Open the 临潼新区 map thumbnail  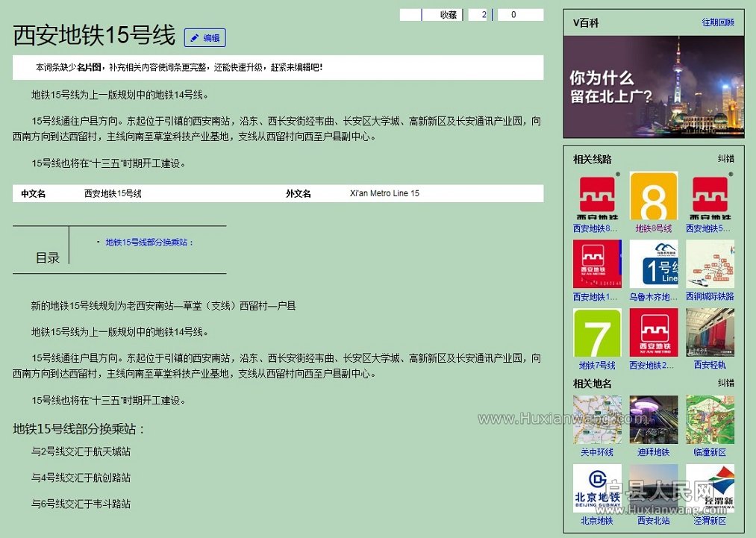click(x=710, y=420)
